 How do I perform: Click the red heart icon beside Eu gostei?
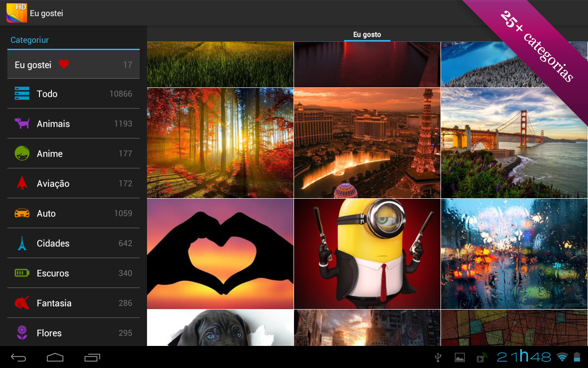click(64, 64)
